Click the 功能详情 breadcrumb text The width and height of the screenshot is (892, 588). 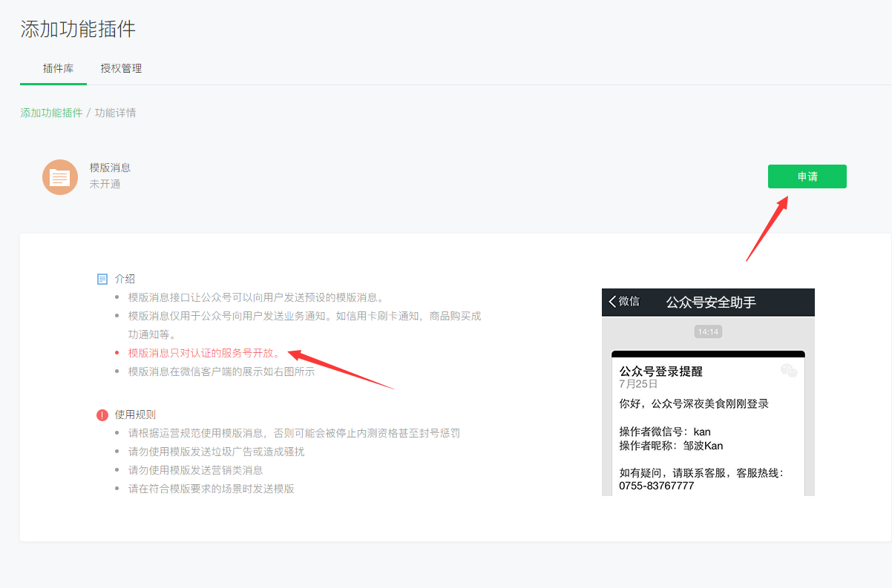pyautogui.click(x=115, y=113)
